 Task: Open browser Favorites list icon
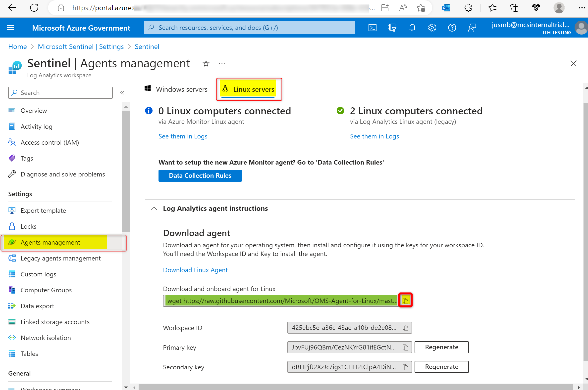click(x=492, y=8)
